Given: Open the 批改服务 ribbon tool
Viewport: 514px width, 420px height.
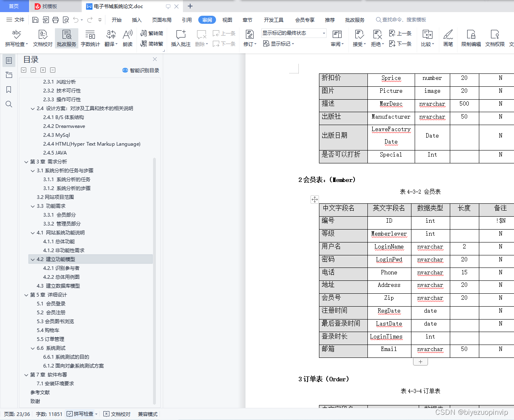Looking at the screenshot, I should pyautogui.click(x=67, y=38).
